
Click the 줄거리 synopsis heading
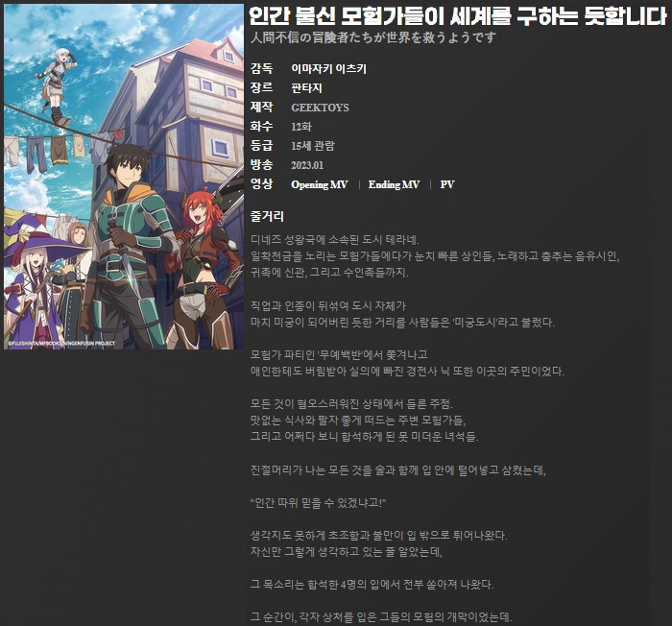point(266,216)
